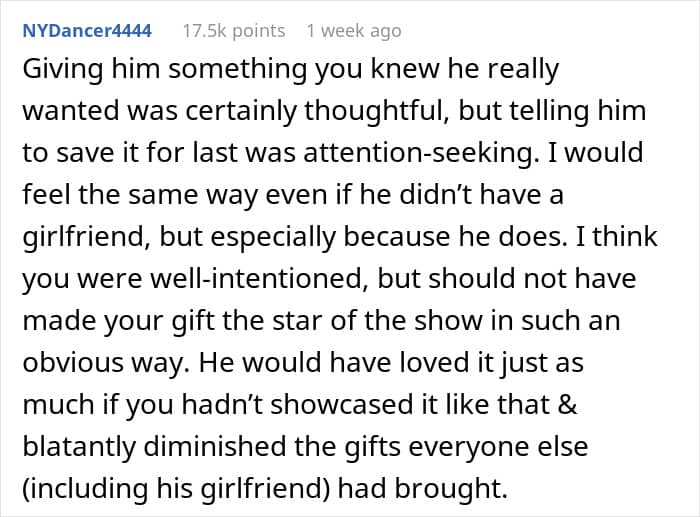Click the 17.5k points score
The width and height of the screenshot is (700, 517).
tap(234, 31)
